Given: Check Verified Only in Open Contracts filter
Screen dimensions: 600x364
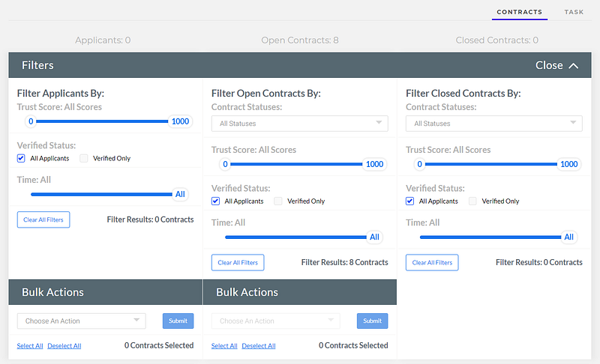Looking at the screenshot, I should 278,201.
